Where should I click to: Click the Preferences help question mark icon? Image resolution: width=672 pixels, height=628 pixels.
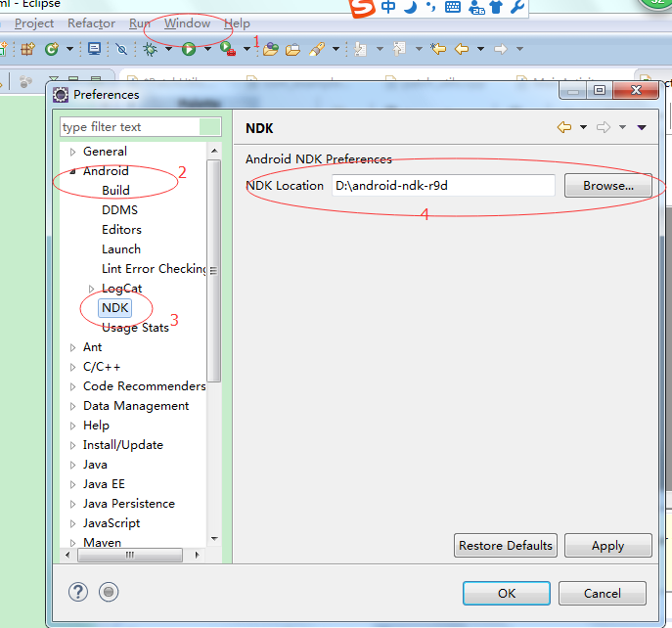(x=78, y=593)
